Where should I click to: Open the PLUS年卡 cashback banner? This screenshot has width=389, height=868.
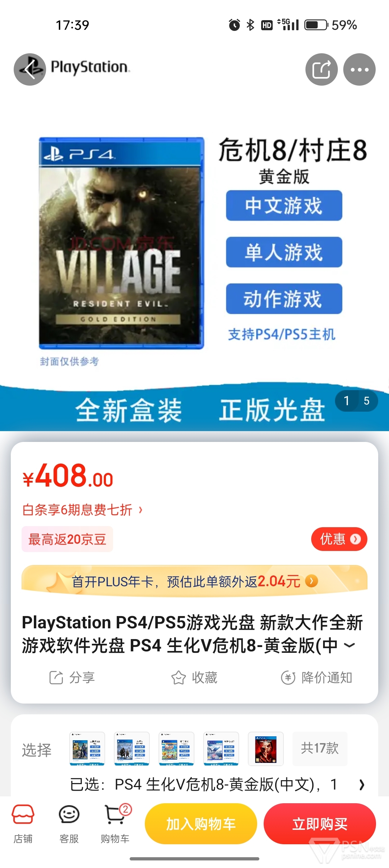[194, 581]
